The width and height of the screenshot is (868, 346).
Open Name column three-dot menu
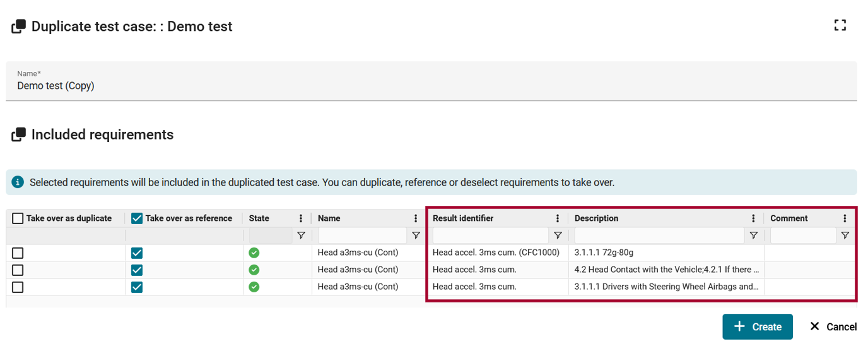point(416,218)
